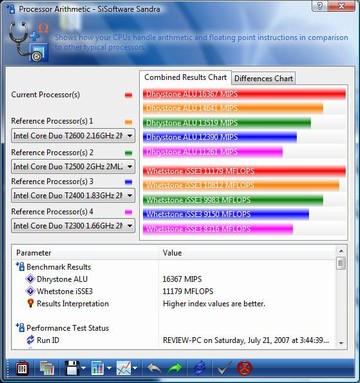This screenshot has height=383, width=360.
Task: Click the floppy disk save icon
Action: point(72,368)
